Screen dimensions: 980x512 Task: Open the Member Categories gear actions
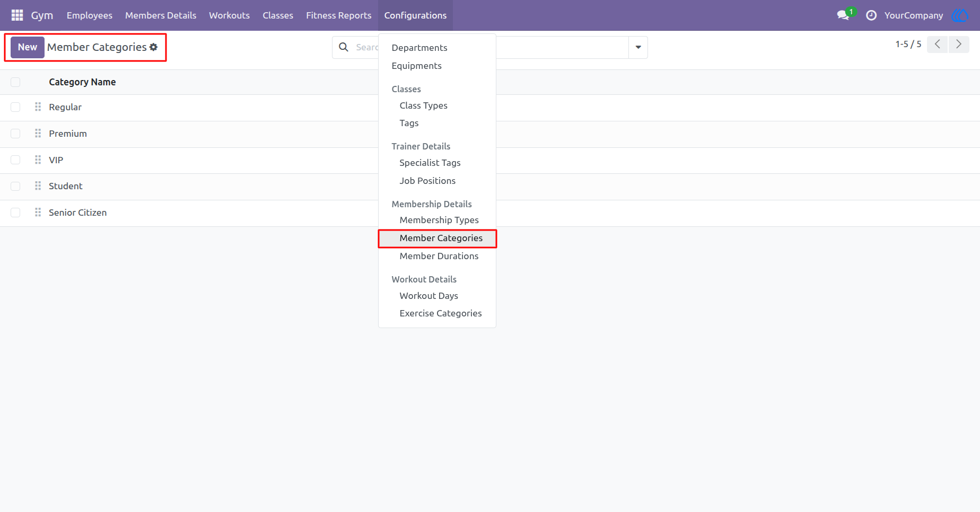(154, 47)
